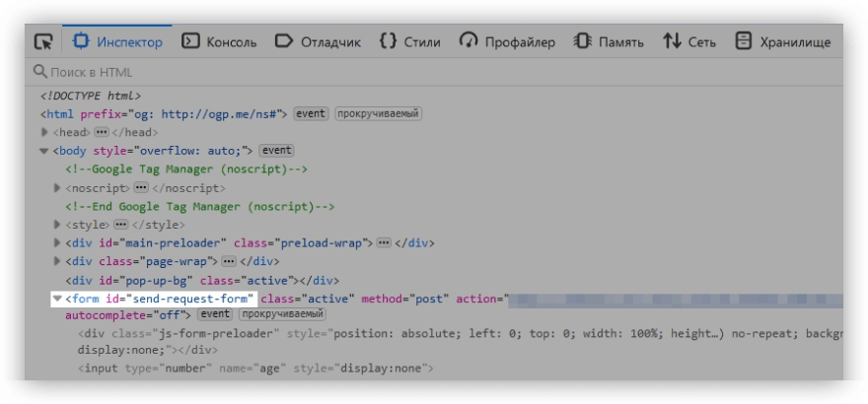Screen dimensions: 868x404
Task: Open the Профайлер performance tab
Action: pyautogui.click(x=507, y=41)
